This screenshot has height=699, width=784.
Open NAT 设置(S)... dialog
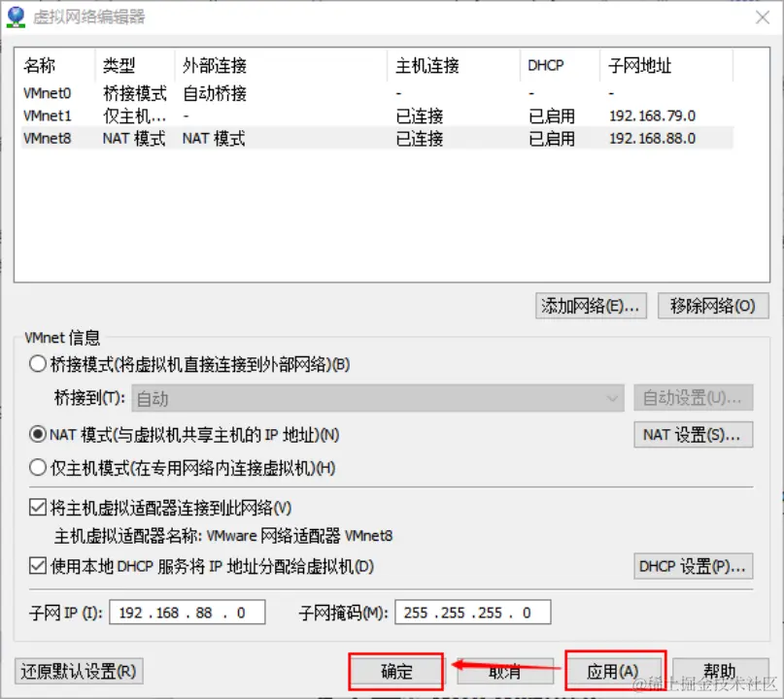pyautogui.click(x=693, y=435)
